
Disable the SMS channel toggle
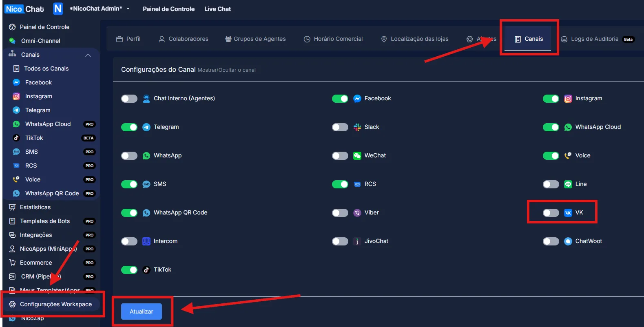(x=129, y=184)
